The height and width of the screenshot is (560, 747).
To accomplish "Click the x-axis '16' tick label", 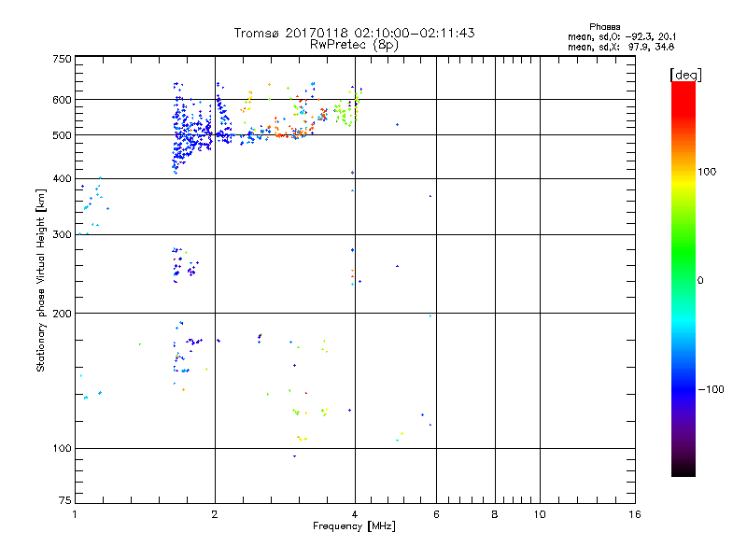I will click(635, 514).
